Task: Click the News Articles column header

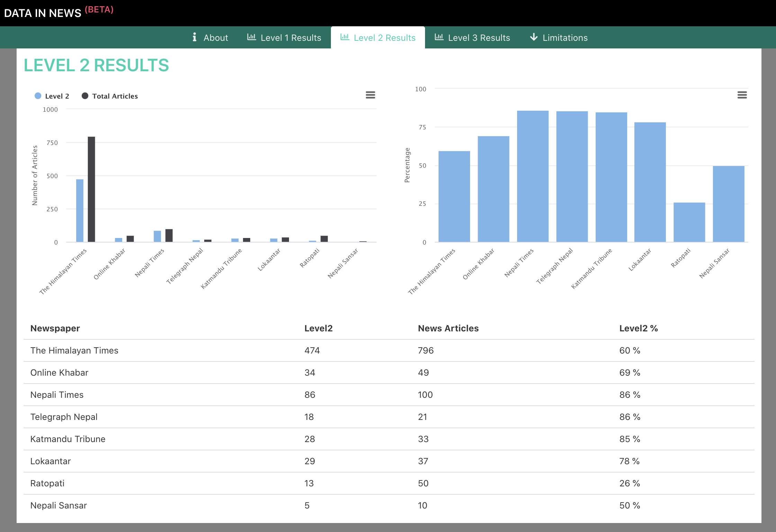Action: pos(448,328)
